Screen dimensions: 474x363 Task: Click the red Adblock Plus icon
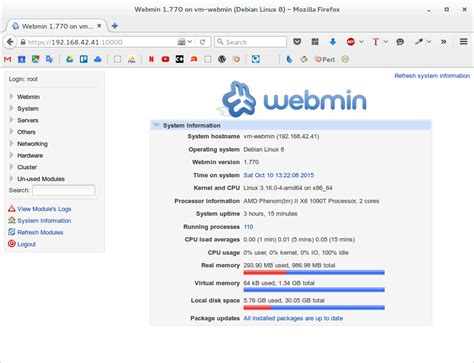[351, 42]
